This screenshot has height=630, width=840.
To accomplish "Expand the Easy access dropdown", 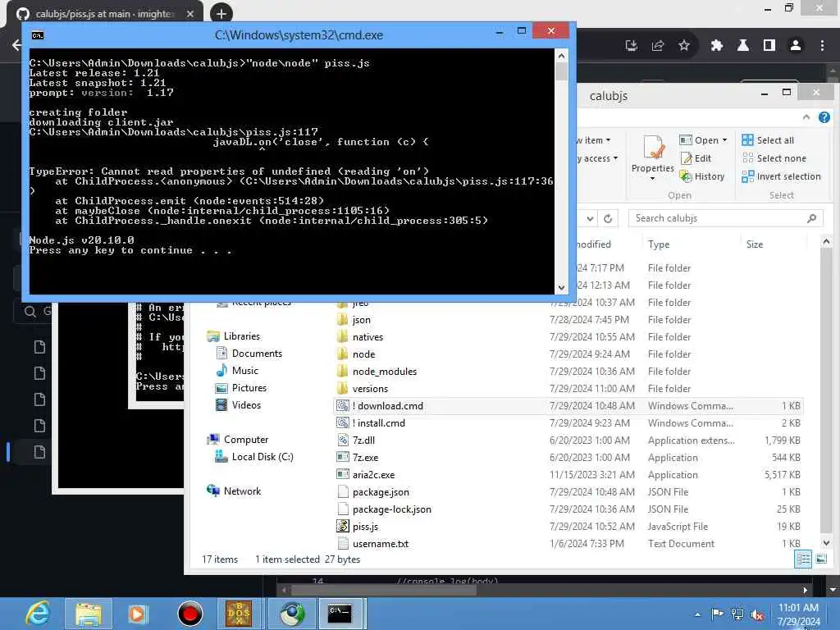I will 615,158.
